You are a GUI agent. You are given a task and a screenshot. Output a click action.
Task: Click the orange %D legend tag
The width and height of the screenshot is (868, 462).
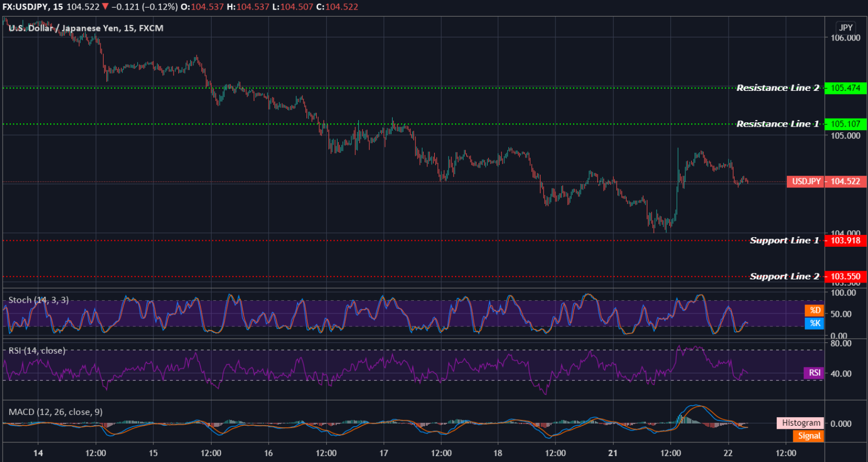(x=815, y=310)
